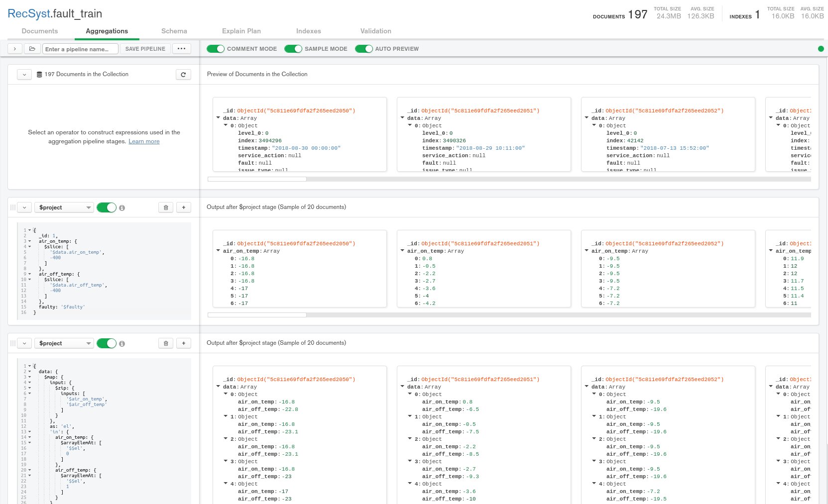Switch to the Schema tab
This screenshot has height=504, width=828.
(174, 31)
